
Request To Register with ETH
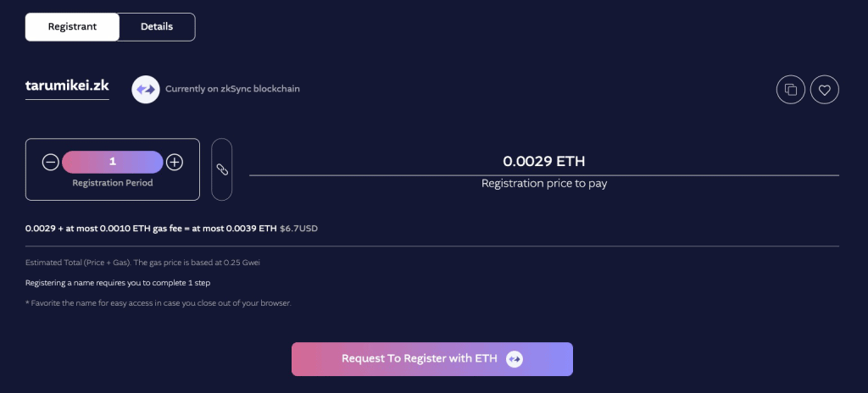click(x=432, y=359)
